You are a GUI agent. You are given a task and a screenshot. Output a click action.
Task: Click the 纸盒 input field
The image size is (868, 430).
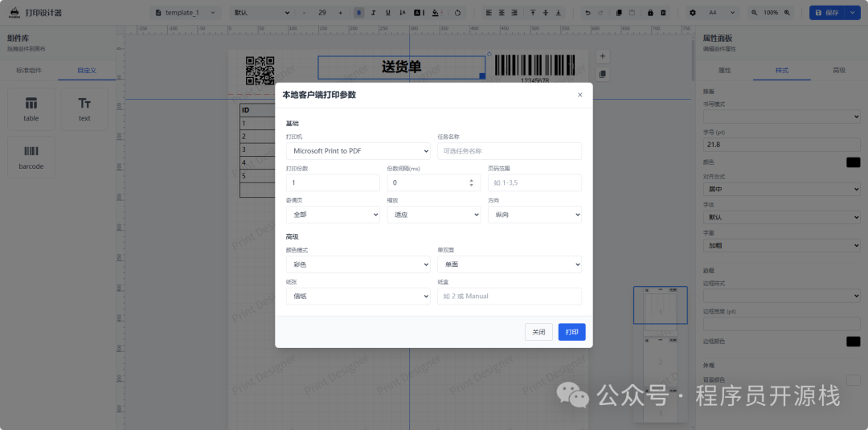pos(510,296)
